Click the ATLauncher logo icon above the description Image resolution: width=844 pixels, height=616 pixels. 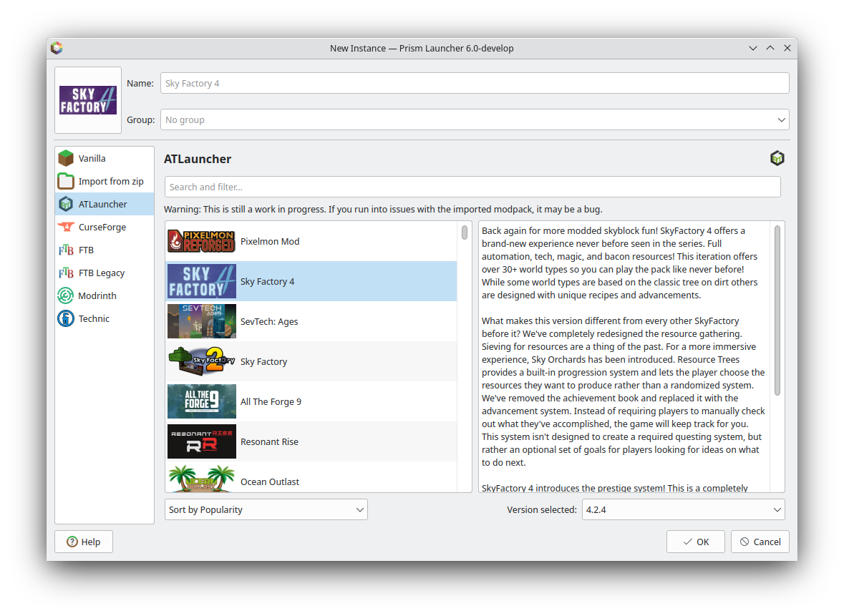(777, 158)
